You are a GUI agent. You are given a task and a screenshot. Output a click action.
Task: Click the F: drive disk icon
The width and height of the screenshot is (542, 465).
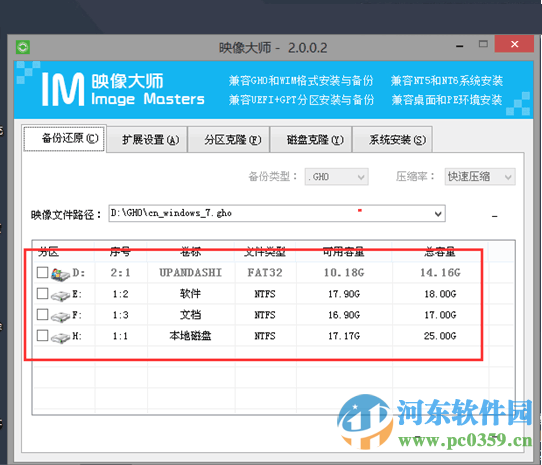click(x=60, y=316)
